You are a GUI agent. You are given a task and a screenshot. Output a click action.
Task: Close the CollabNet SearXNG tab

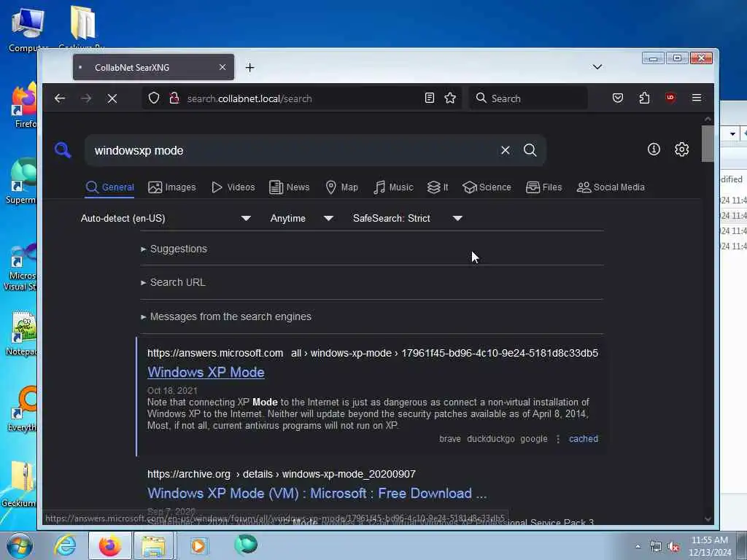(x=222, y=68)
